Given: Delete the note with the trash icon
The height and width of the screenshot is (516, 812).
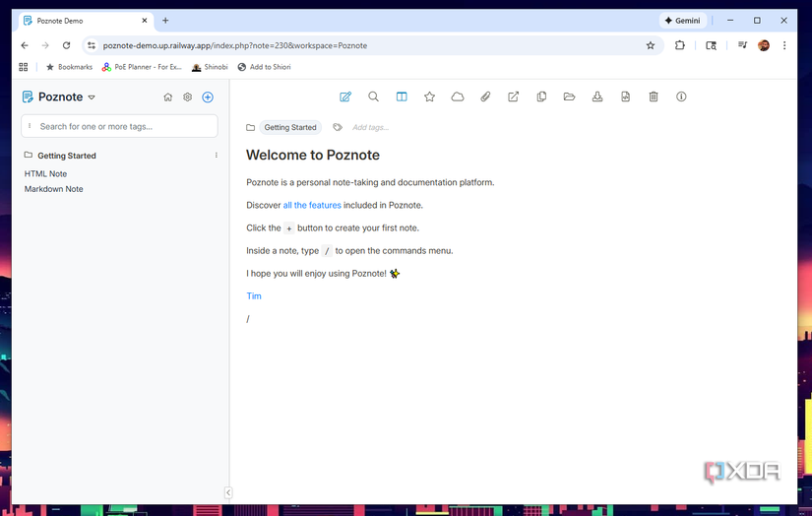Looking at the screenshot, I should 654,97.
